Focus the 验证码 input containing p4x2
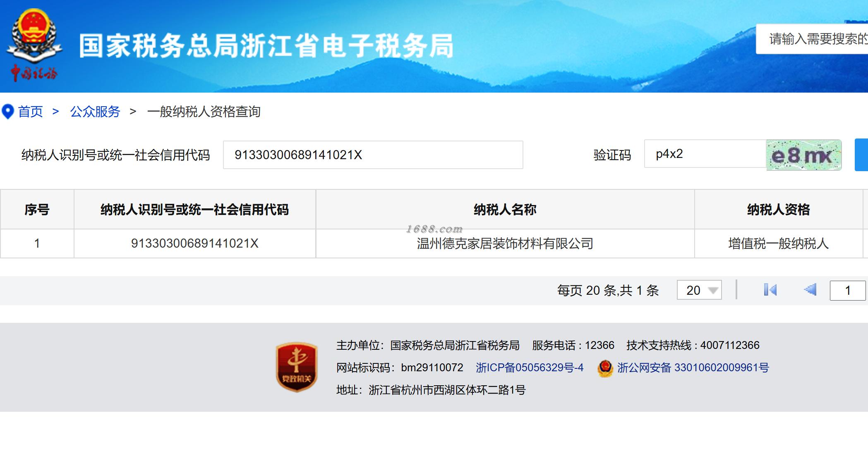This screenshot has height=456, width=868. click(705, 154)
